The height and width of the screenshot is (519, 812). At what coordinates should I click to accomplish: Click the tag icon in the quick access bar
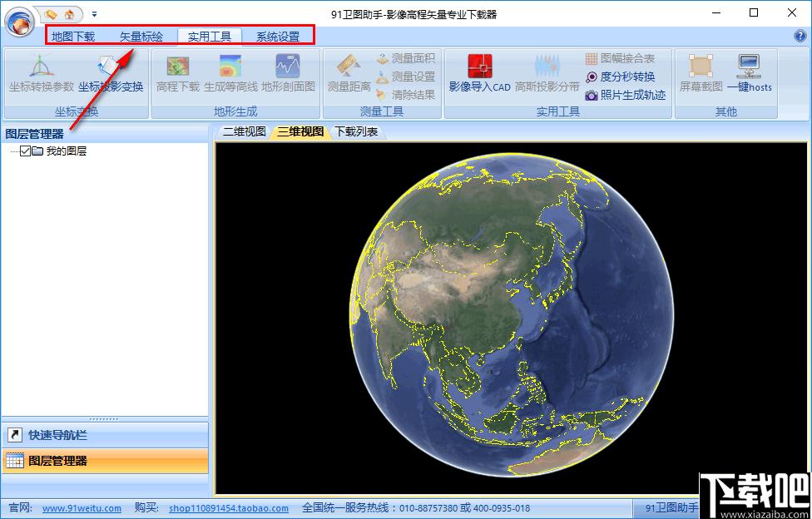[x=51, y=14]
